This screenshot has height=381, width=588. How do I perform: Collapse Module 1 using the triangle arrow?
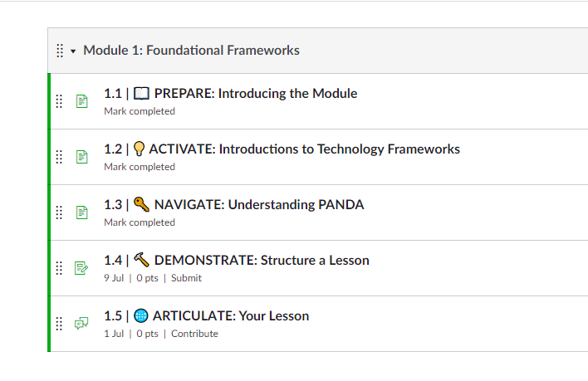73,51
